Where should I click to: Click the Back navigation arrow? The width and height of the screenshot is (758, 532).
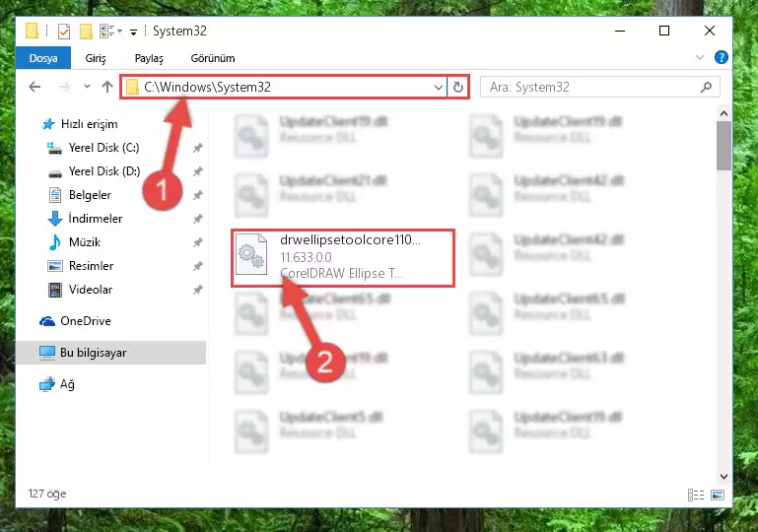pyautogui.click(x=34, y=87)
